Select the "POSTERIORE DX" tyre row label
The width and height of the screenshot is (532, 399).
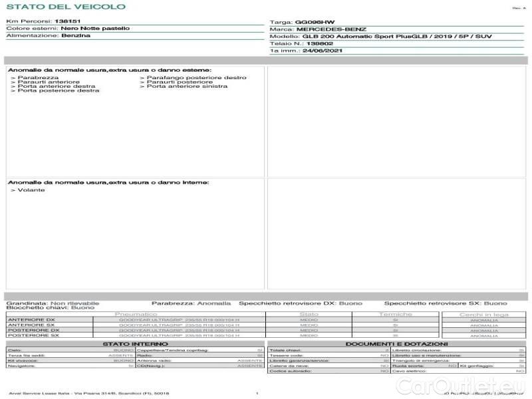pos(34,330)
